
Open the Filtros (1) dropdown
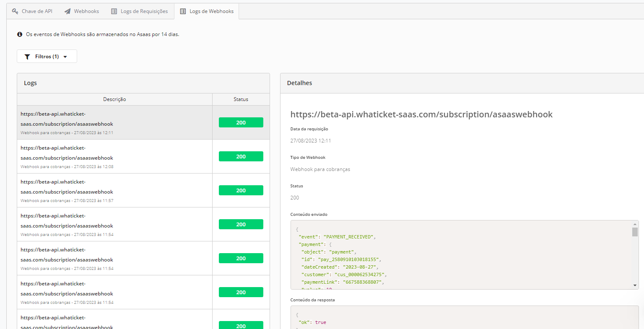click(47, 57)
